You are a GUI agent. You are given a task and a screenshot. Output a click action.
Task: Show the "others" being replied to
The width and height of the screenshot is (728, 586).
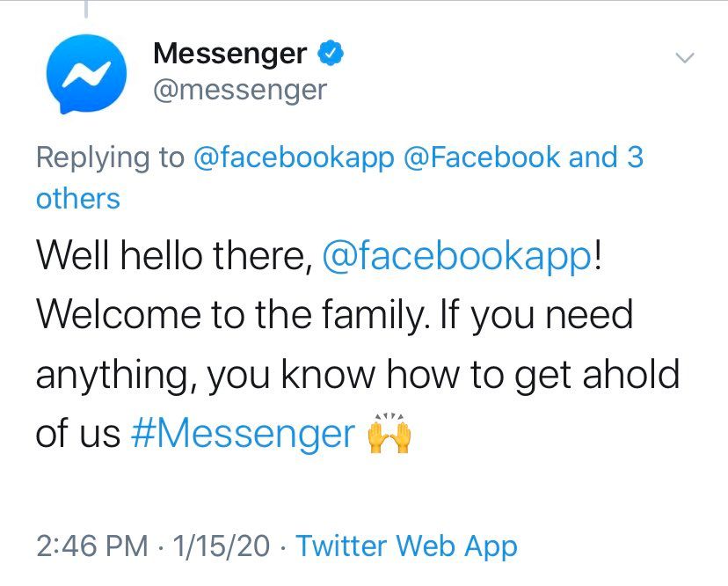tap(77, 199)
